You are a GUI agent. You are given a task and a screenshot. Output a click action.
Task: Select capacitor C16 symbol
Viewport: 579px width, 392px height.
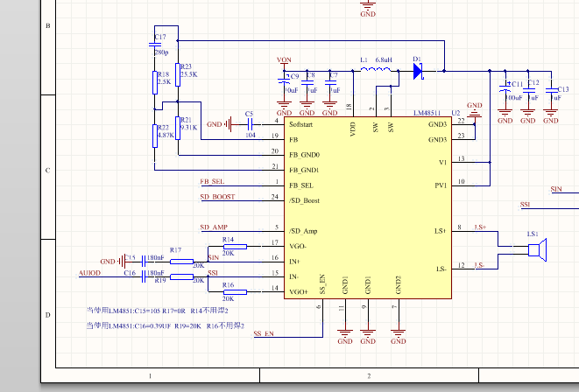pyautogui.click(x=144, y=276)
